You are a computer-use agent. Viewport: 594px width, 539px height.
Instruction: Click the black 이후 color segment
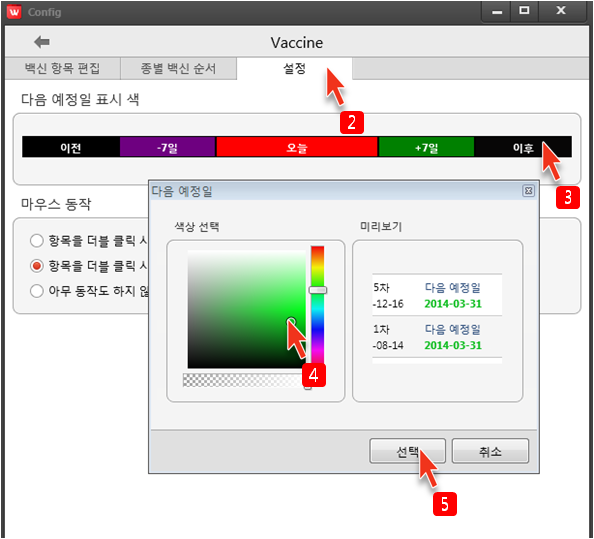pos(523,147)
